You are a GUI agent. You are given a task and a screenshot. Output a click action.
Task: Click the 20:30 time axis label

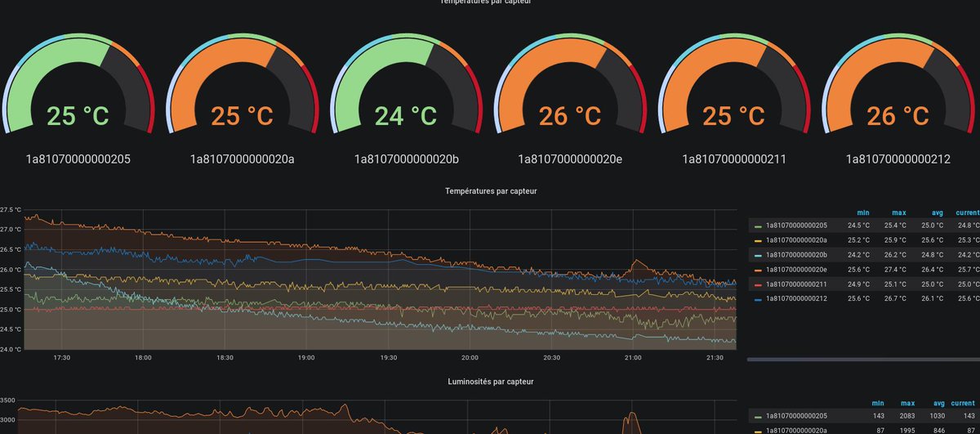click(551, 357)
